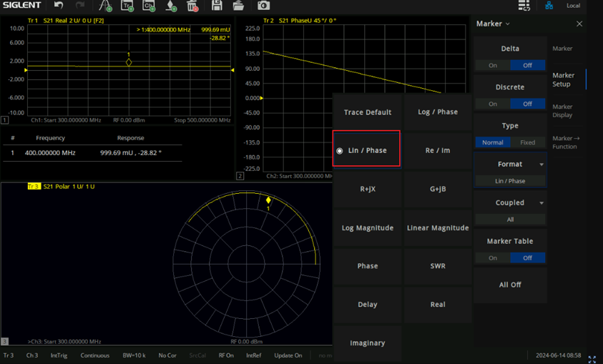Viewport: 603px width, 364px height.
Task: Click the add trace icon
Action: [127, 6]
